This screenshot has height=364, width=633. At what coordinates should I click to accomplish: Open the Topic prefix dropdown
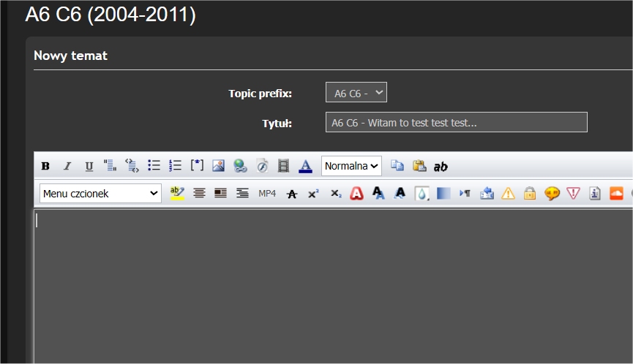[356, 92]
